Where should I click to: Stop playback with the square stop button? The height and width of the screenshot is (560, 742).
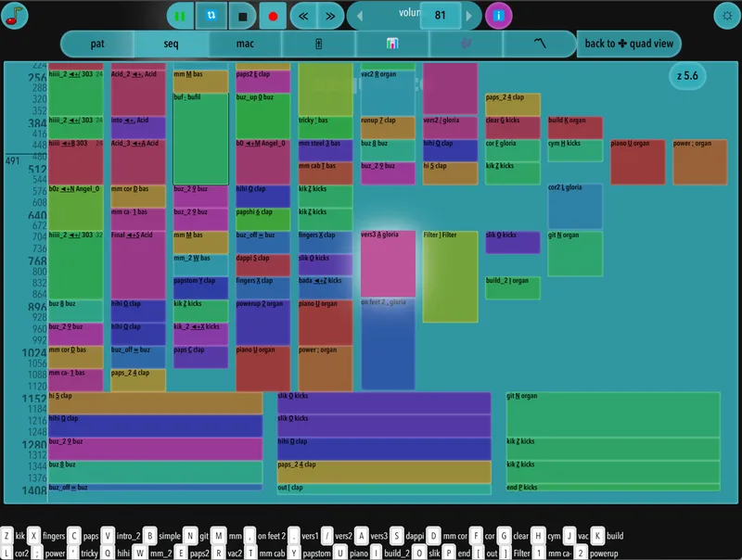(x=243, y=16)
